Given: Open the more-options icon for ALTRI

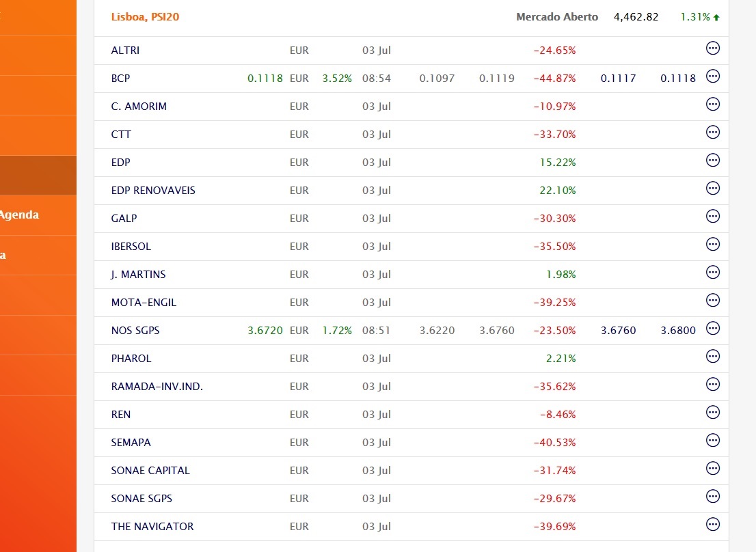Looking at the screenshot, I should pos(713,48).
